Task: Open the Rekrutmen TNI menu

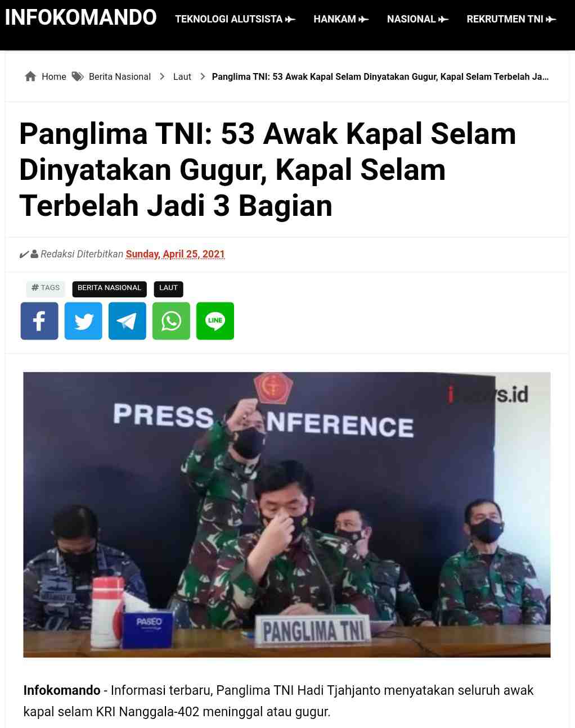Action: tap(511, 19)
